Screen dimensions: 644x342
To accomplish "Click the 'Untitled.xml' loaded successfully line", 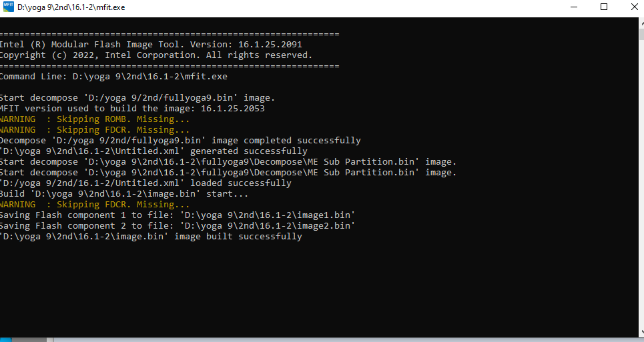I will (145, 183).
